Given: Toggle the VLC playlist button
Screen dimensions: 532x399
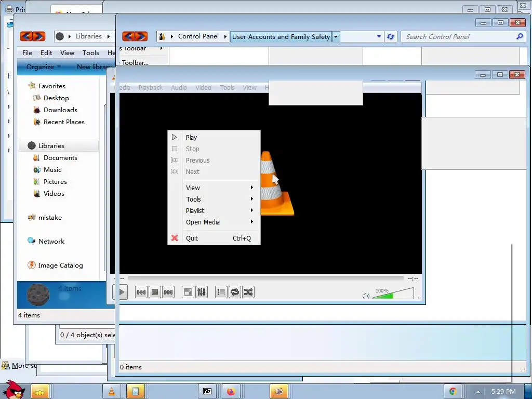Looking at the screenshot, I should click(x=221, y=292).
